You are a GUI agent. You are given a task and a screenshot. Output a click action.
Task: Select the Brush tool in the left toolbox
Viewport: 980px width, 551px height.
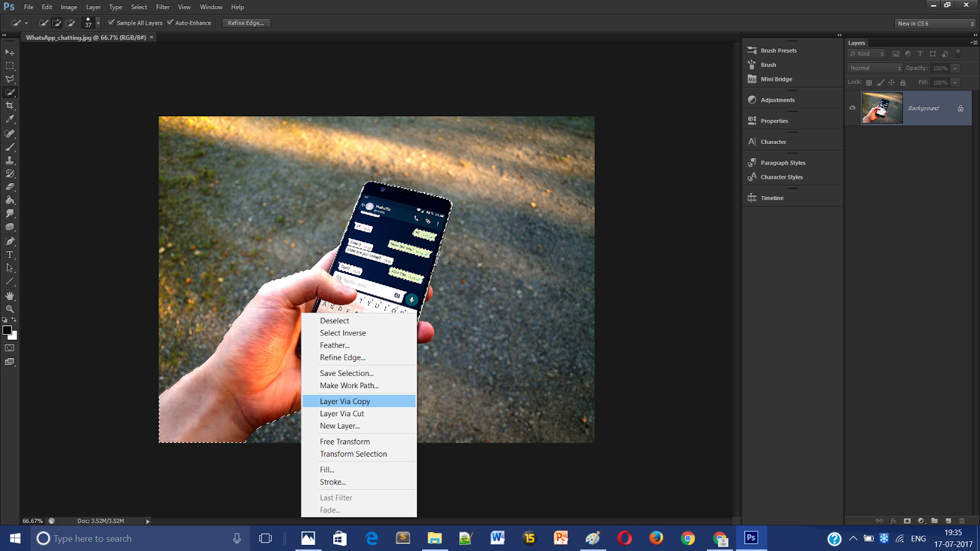(10, 147)
